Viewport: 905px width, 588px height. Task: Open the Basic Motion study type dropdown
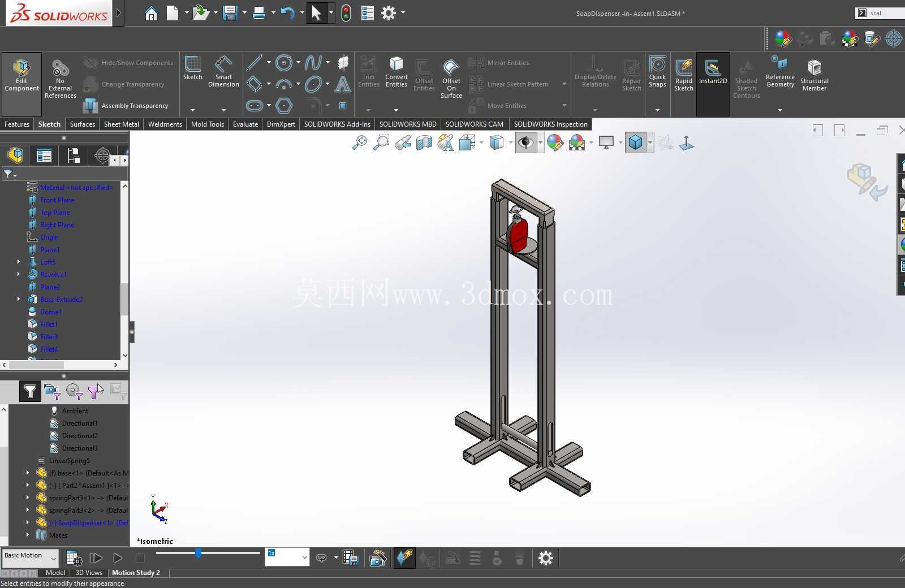(30, 557)
